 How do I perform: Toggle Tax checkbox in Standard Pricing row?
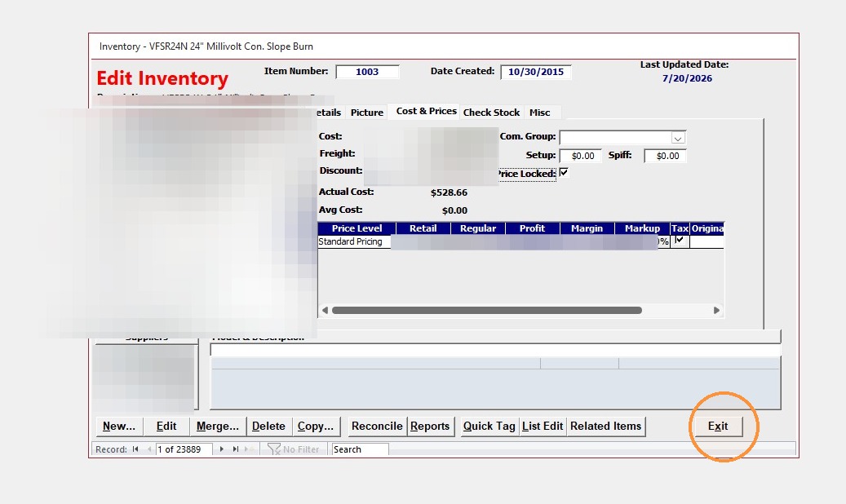[x=680, y=241]
